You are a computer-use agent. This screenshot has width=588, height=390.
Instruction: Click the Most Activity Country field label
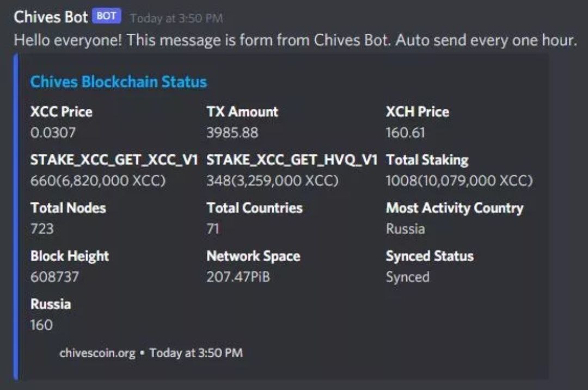click(455, 208)
